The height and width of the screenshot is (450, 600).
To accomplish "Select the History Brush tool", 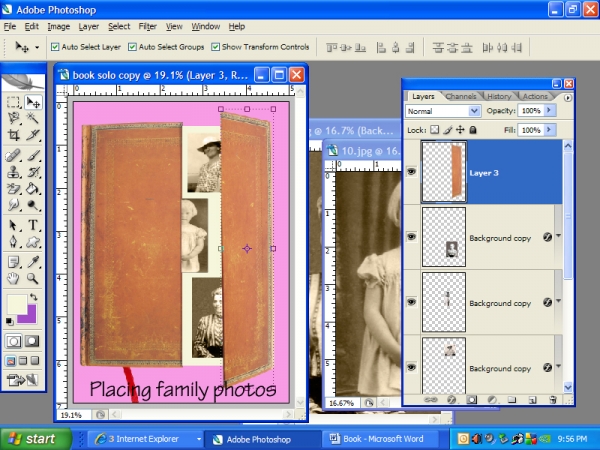I will (x=33, y=172).
